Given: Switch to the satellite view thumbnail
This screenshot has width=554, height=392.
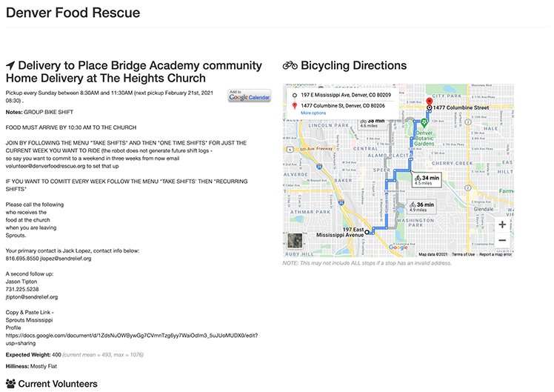Looking at the screenshot, I should (x=295, y=241).
